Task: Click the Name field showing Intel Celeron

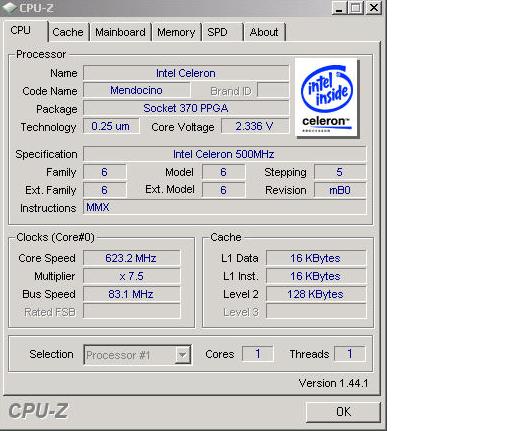Action: coord(186,73)
